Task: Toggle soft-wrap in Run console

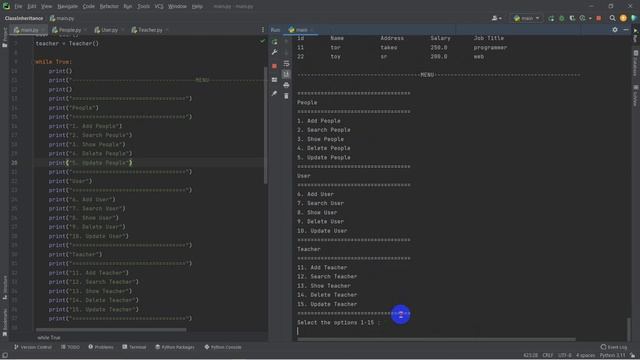Action: (286, 63)
